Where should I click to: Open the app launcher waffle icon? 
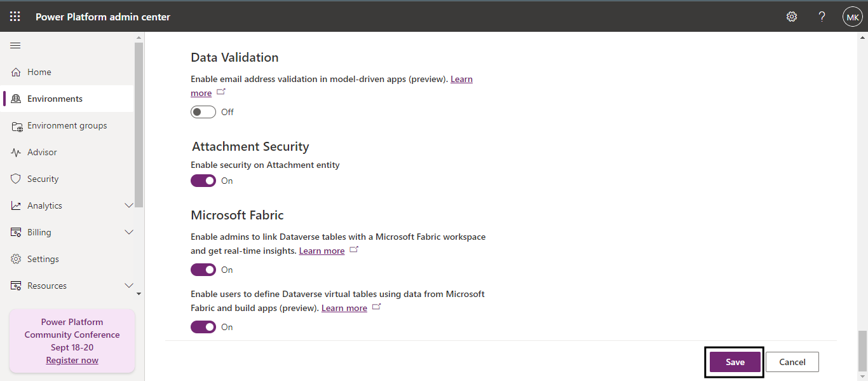point(15,17)
